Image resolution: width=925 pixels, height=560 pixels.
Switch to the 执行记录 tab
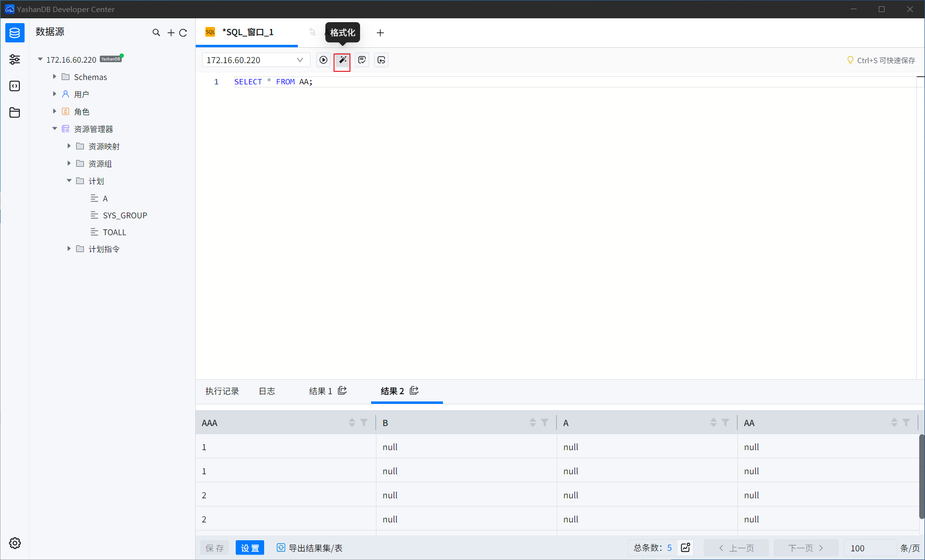(222, 391)
